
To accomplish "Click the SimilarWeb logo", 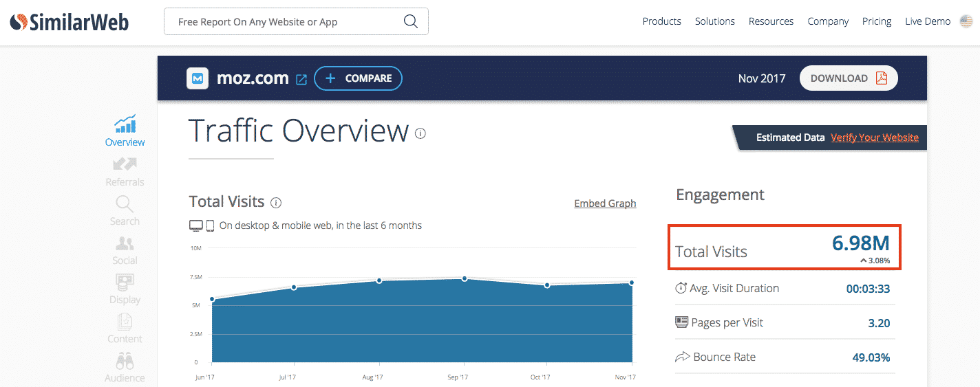I will click(x=70, y=21).
